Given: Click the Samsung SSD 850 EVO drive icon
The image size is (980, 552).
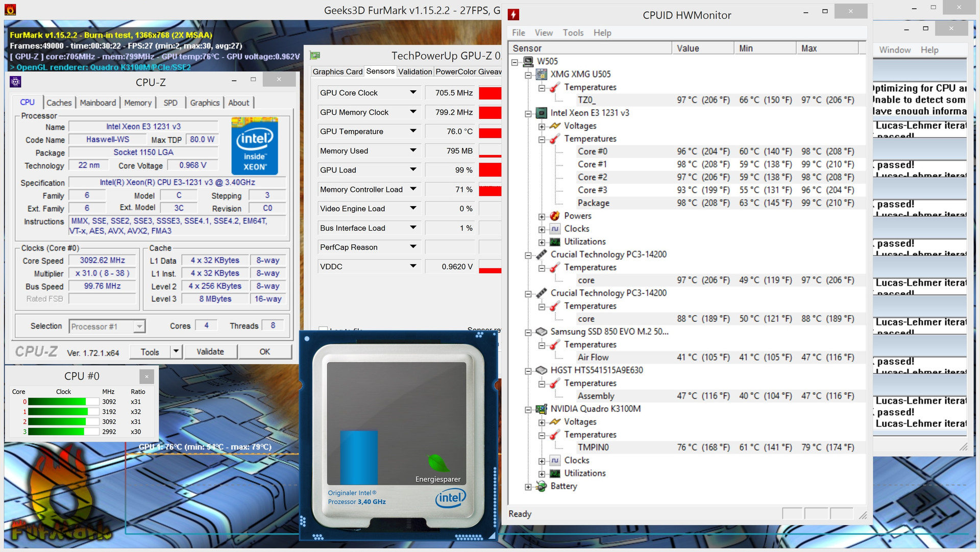Looking at the screenshot, I should [x=542, y=332].
